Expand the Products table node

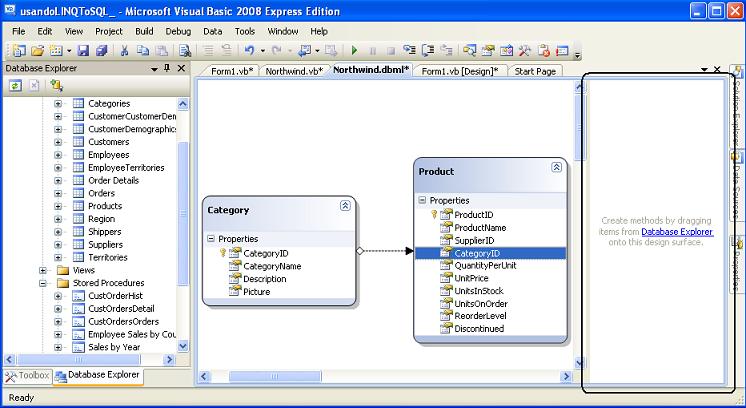click(58, 206)
